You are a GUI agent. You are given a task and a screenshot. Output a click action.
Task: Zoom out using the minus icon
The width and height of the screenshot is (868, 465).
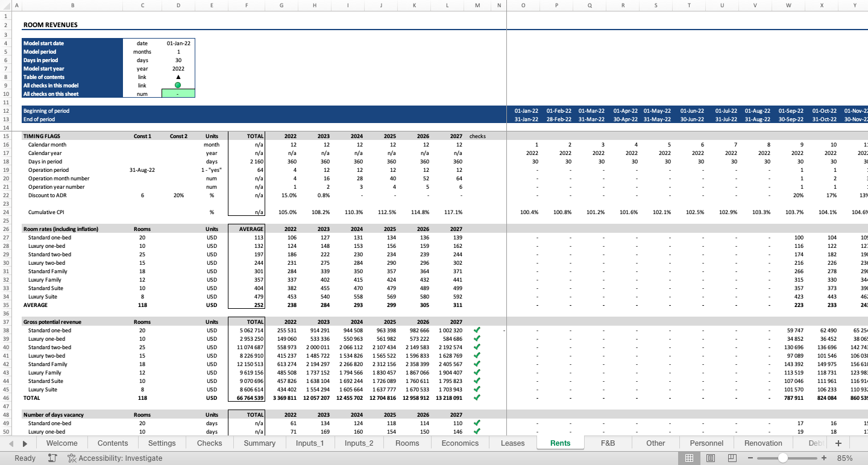coord(751,458)
